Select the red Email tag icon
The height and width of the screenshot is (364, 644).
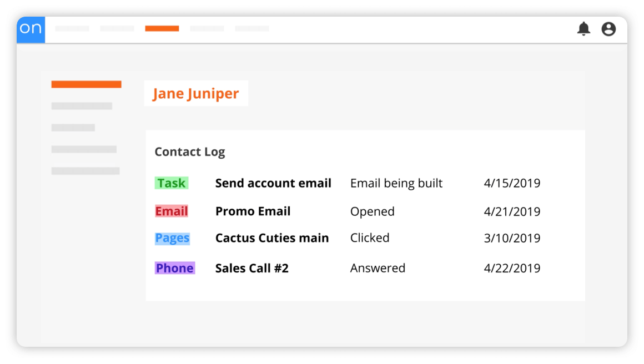tap(171, 211)
